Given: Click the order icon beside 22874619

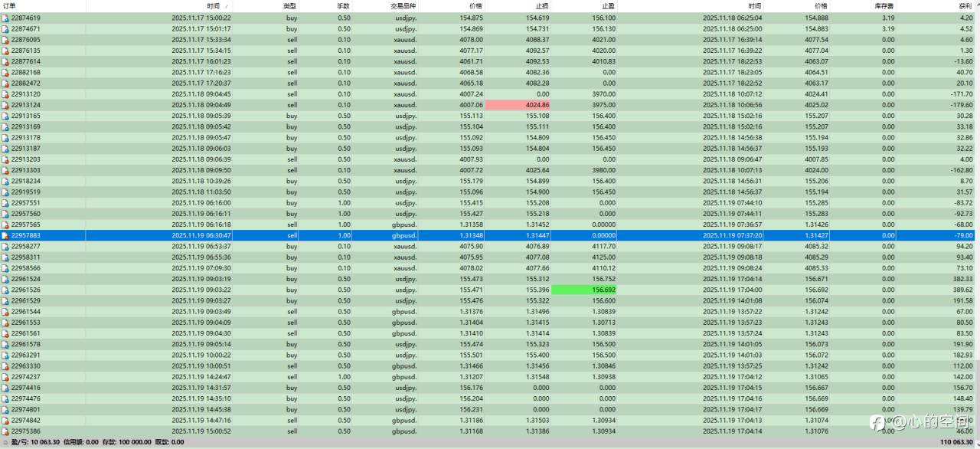Looking at the screenshot, I should click(5, 18).
